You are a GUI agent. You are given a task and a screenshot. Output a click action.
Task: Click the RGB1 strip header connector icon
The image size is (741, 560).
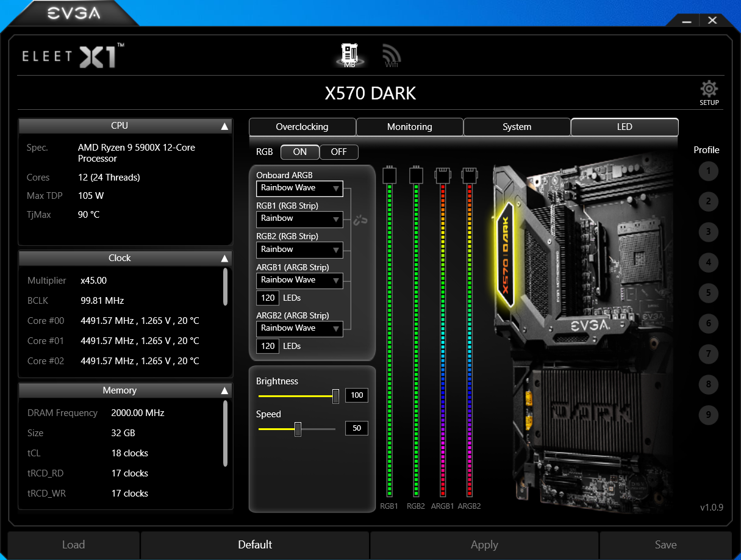[x=390, y=175]
